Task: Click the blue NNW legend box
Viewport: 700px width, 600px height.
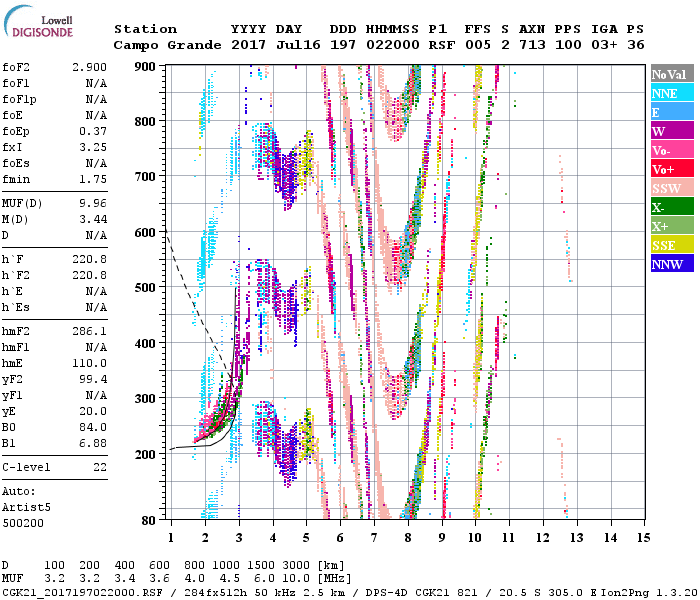Action: click(669, 264)
